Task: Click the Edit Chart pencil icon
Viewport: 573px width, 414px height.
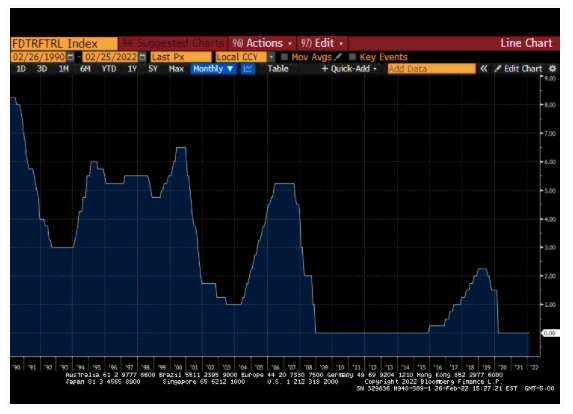Action: (497, 69)
